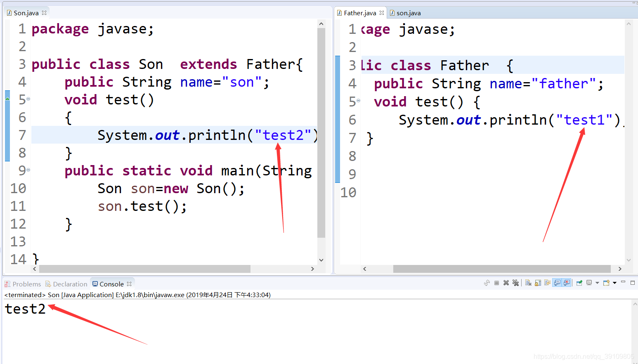Click scroll-down arrow in Son.java editor
The image size is (638, 364).
pyautogui.click(x=321, y=260)
